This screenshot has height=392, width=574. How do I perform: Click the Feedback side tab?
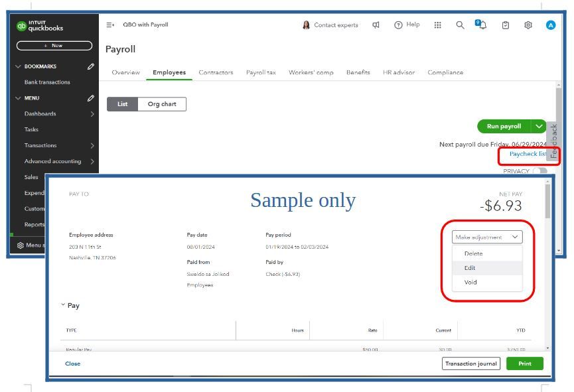[x=553, y=141]
